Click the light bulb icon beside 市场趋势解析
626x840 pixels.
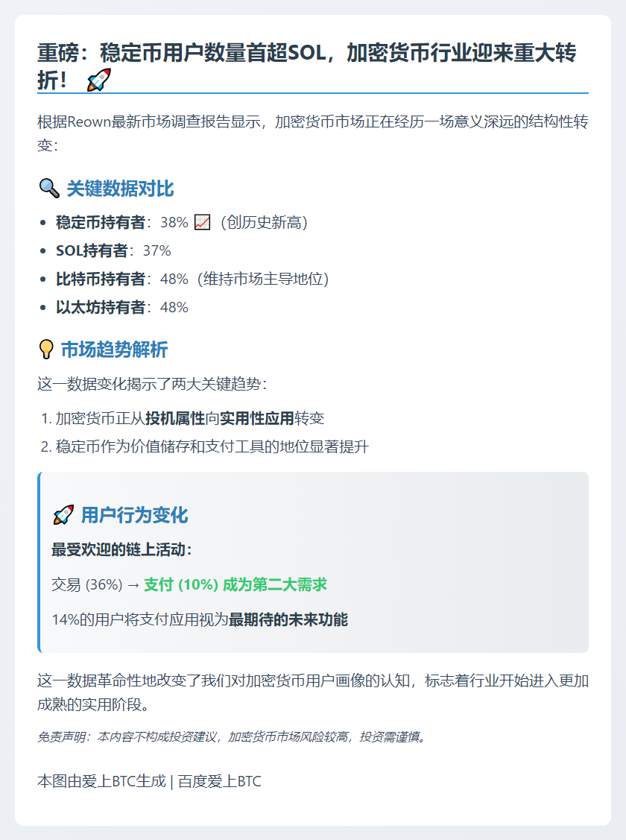tap(46, 350)
